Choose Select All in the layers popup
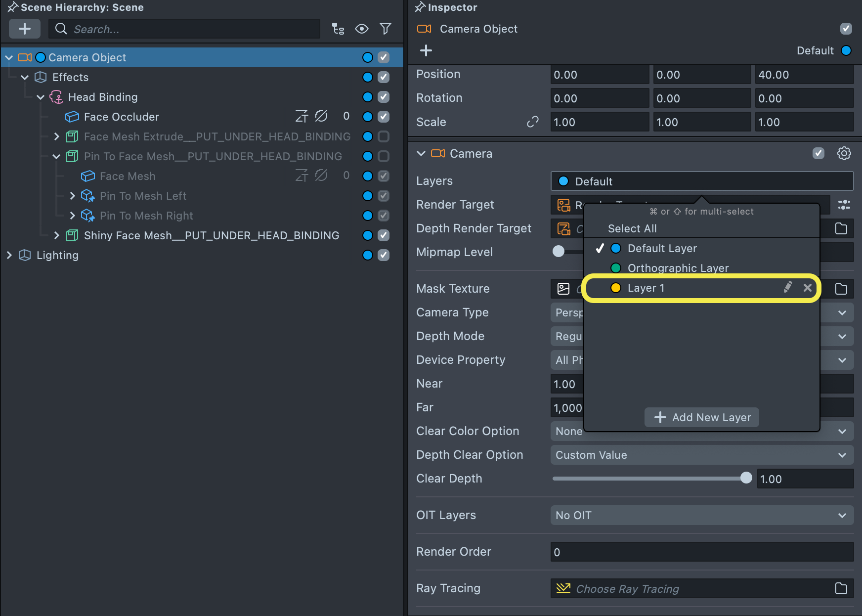This screenshot has width=862, height=616. tap(632, 228)
